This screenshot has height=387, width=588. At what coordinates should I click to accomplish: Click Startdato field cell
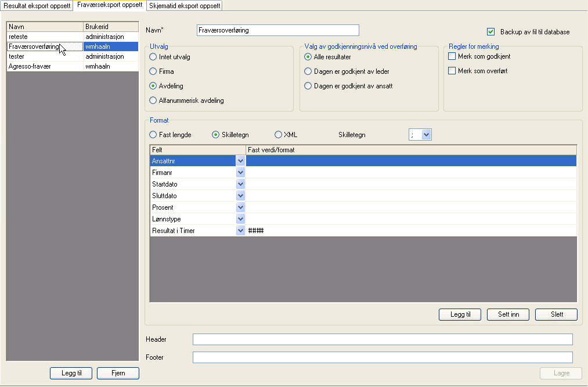tap(193, 184)
